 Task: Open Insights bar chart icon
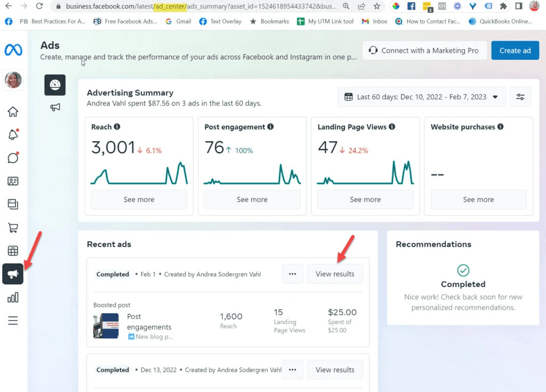click(x=13, y=297)
